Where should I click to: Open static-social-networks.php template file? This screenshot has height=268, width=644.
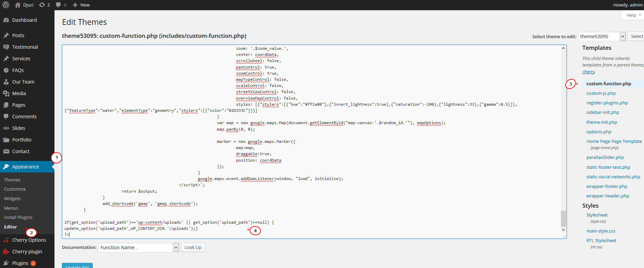tap(613, 177)
